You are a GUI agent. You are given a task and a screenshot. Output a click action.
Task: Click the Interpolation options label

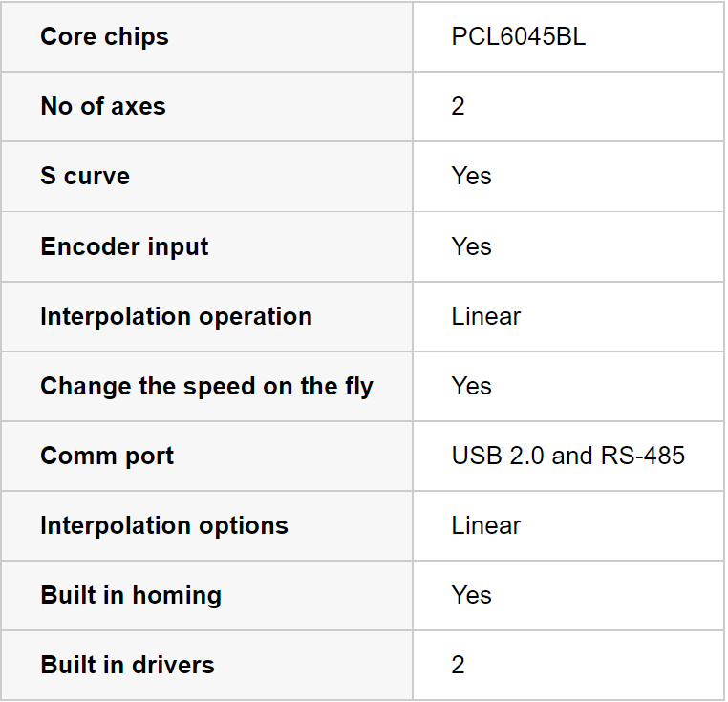164,526
